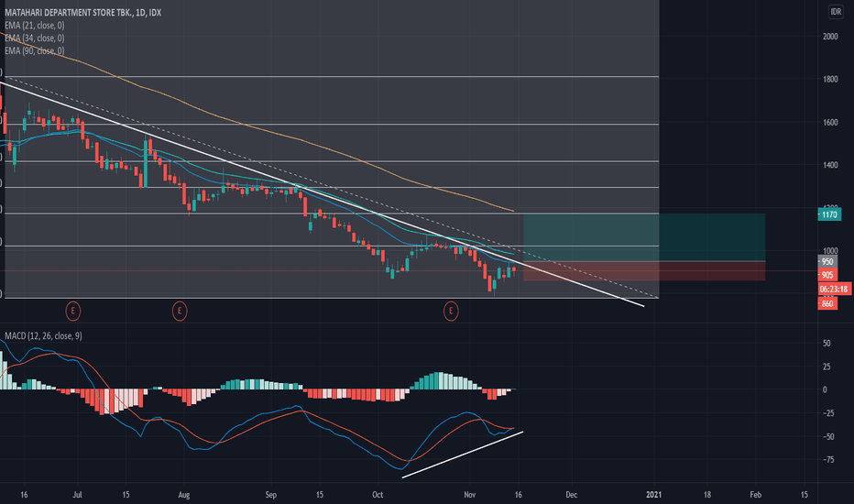
Task: Click the Feb label on time axis
Action: coord(755,495)
